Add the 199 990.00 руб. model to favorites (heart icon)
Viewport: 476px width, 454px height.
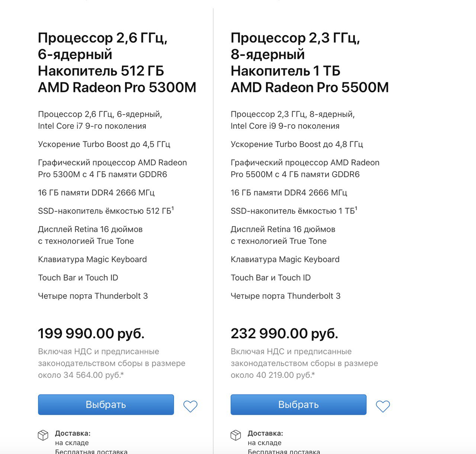(x=190, y=406)
